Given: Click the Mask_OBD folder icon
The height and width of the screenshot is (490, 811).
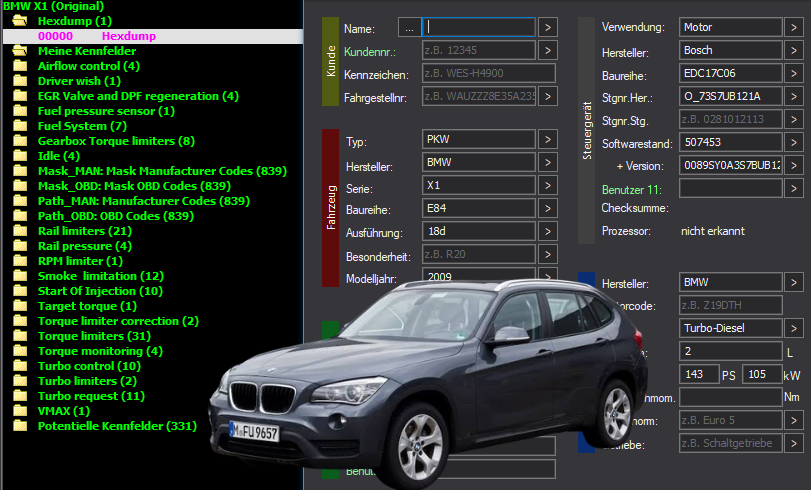Looking at the screenshot, I should click(x=20, y=186).
